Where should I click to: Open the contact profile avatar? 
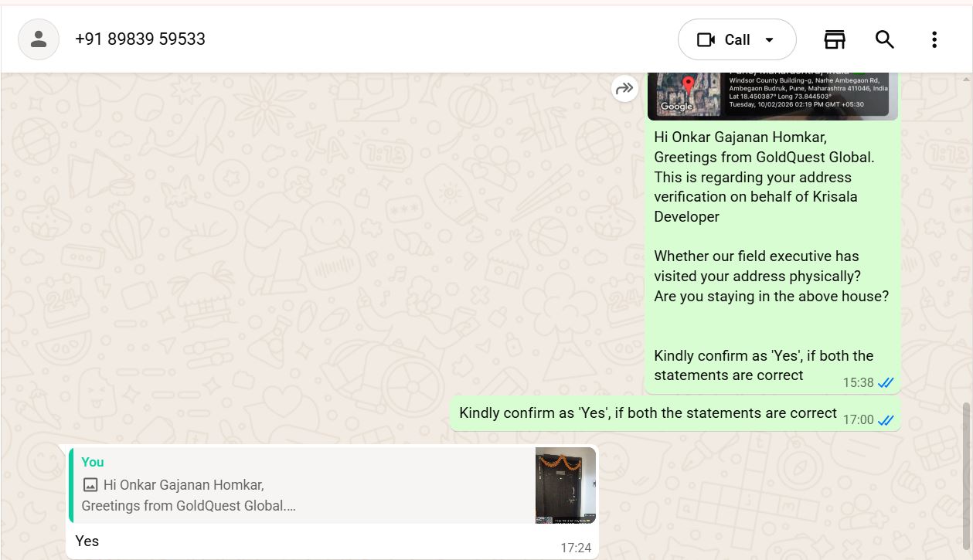point(39,39)
